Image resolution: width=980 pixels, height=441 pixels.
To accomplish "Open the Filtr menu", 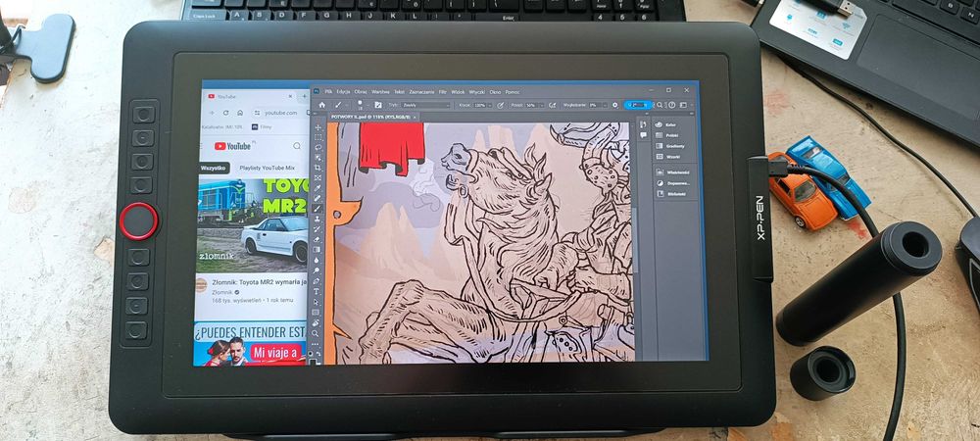I will 443,92.
